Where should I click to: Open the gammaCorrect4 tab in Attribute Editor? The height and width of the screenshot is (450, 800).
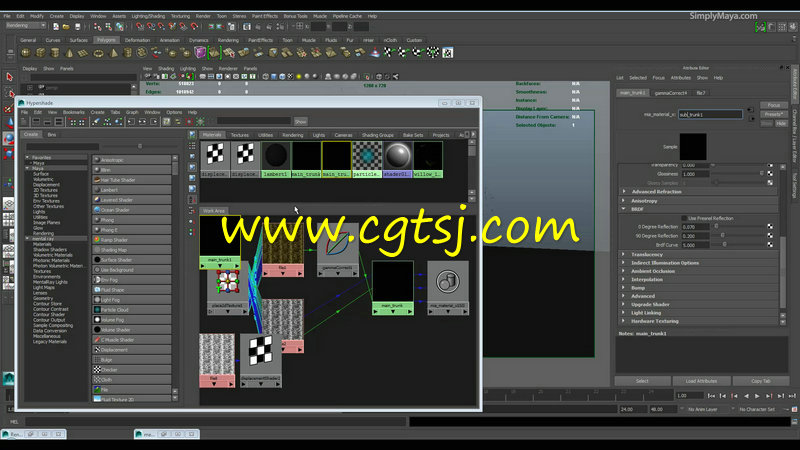pos(670,93)
